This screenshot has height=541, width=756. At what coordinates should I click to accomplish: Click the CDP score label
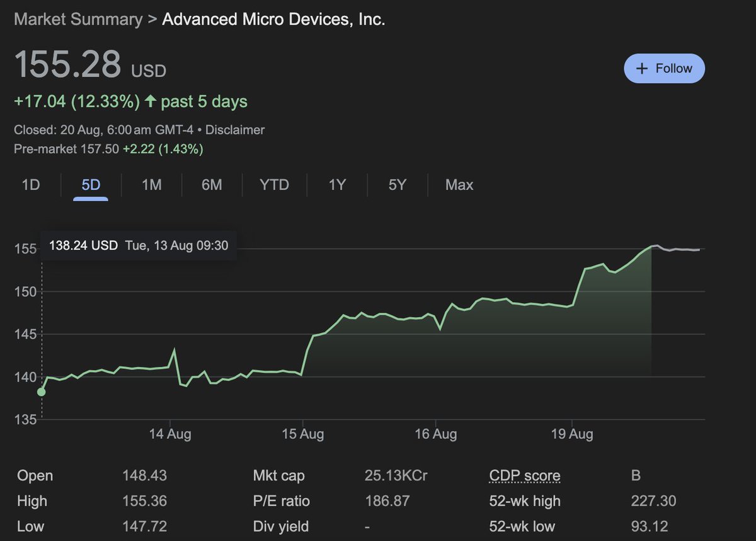click(x=524, y=476)
